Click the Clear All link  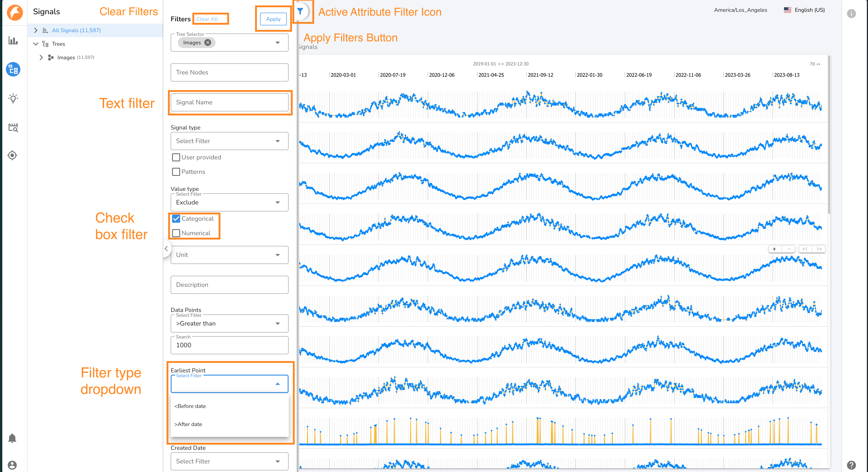[x=207, y=19]
